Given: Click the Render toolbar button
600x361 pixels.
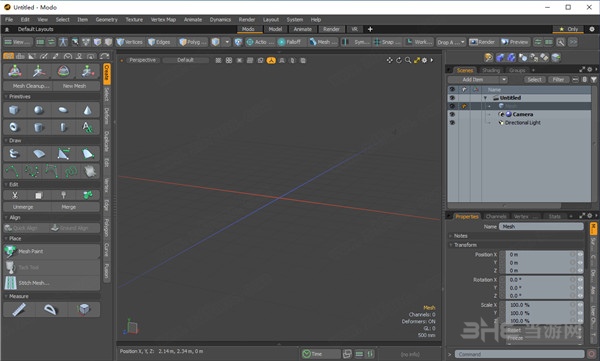Looking at the screenshot, I should tap(483, 42).
